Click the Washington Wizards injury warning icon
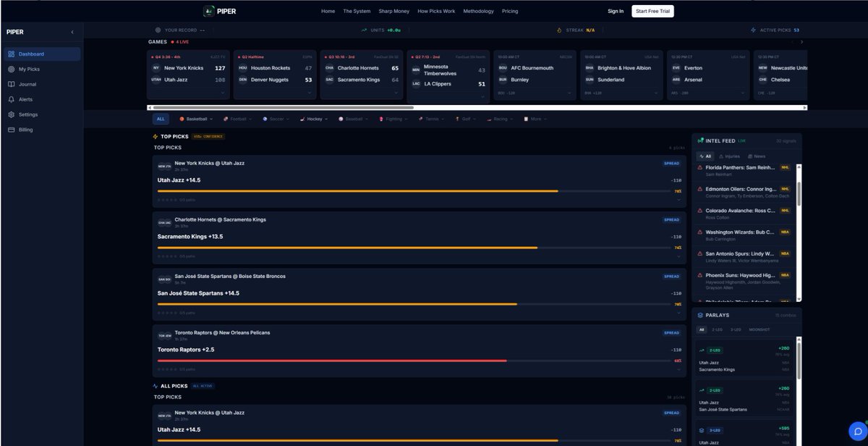The width and height of the screenshot is (868, 446). click(700, 232)
